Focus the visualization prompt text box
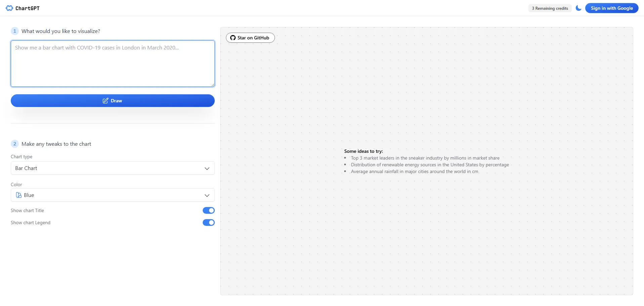Image resolution: width=644 pixels, height=306 pixels. click(113, 64)
